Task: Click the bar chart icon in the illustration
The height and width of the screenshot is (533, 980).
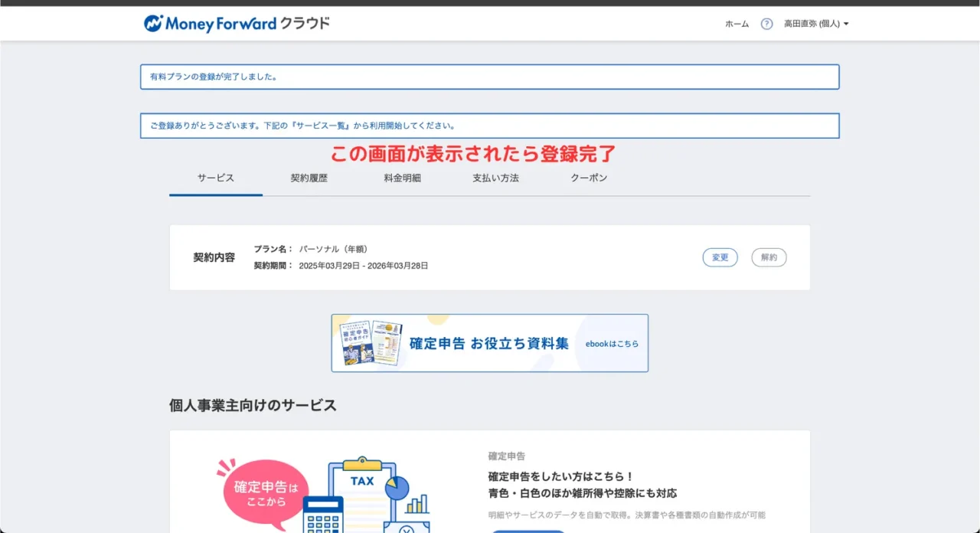Action: (x=417, y=504)
